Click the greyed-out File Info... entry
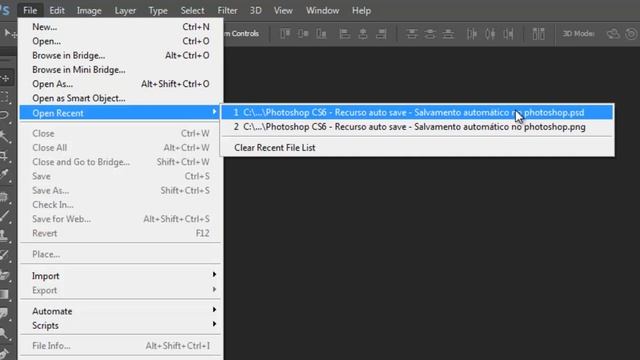 (120, 346)
